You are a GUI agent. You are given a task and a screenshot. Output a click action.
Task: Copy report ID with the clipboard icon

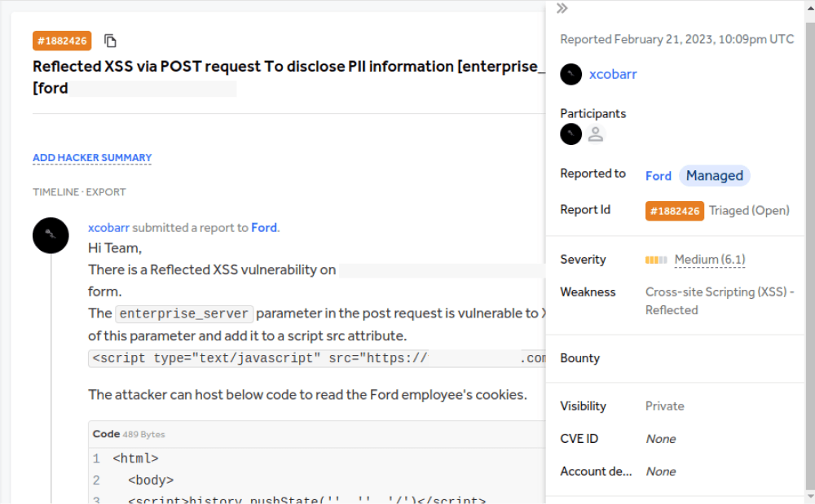110,41
